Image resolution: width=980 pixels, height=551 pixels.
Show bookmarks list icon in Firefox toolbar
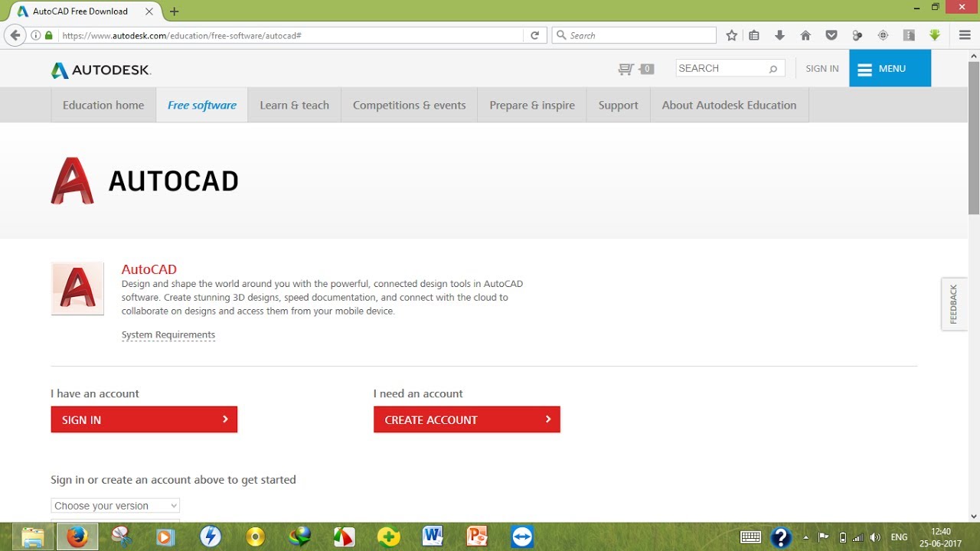754,35
